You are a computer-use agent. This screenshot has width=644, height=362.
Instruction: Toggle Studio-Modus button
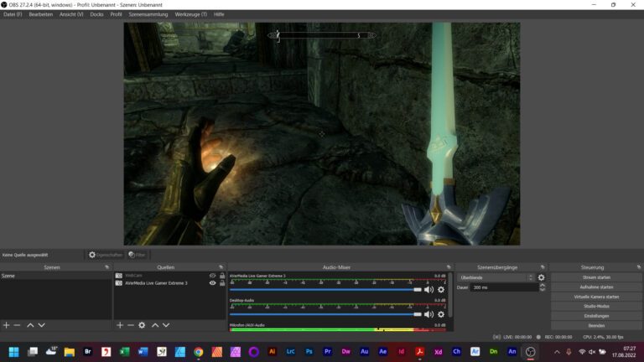(596, 306)
